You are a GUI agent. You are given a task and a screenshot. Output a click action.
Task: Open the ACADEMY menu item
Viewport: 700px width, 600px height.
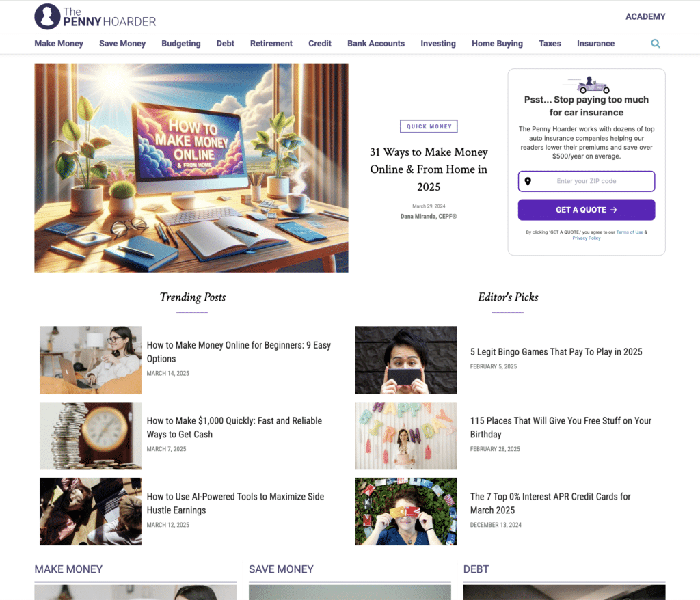pos(645,16)
